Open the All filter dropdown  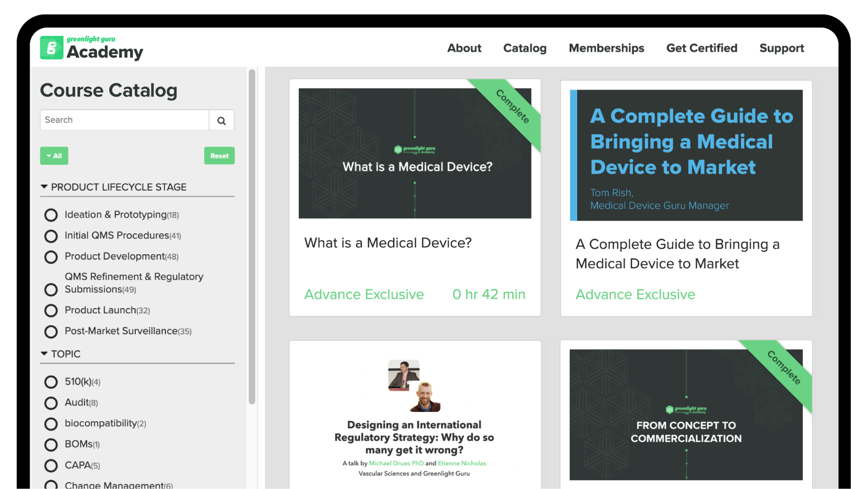[x=54, y=156]
